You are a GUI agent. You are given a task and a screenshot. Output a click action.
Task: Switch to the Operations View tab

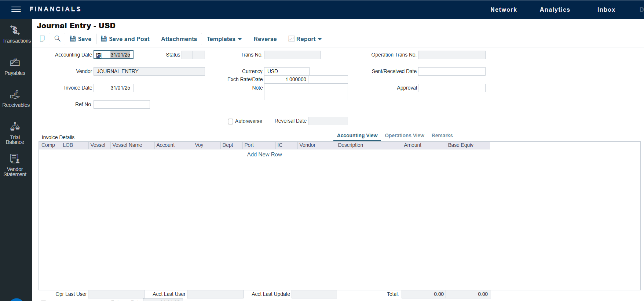(404, 135)
